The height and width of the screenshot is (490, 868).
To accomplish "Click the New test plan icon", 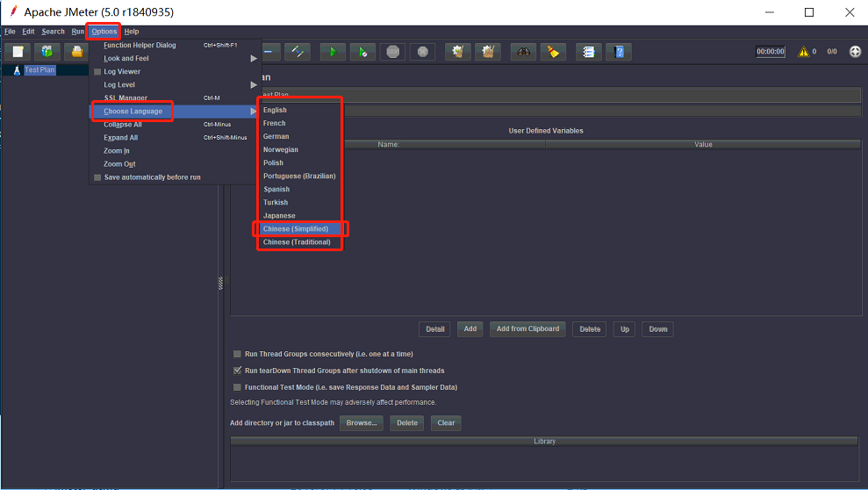I will coord(18,52).
